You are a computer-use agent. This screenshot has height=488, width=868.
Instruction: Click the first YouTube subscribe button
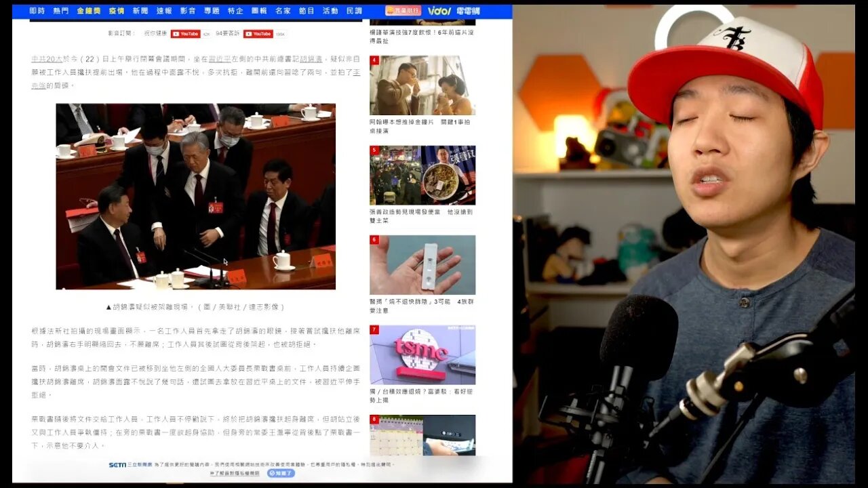coord(185,33)
